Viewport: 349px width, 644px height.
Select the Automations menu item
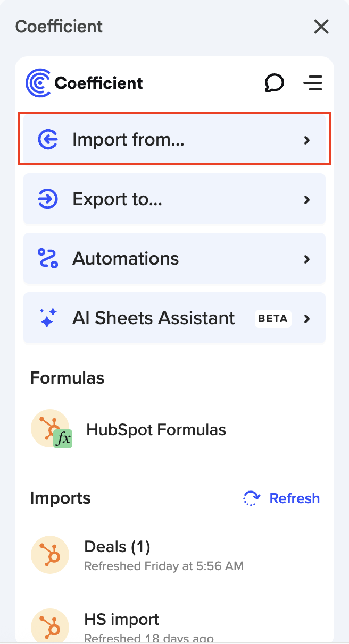(126, 259)
